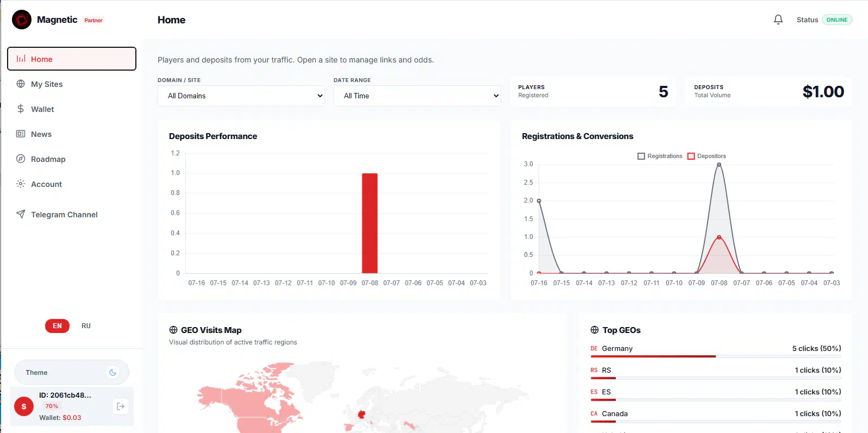Click the Wallet dollar icon
Image resolution: width=868 pixels, height=433 pixels.
[x=21, y=109]
